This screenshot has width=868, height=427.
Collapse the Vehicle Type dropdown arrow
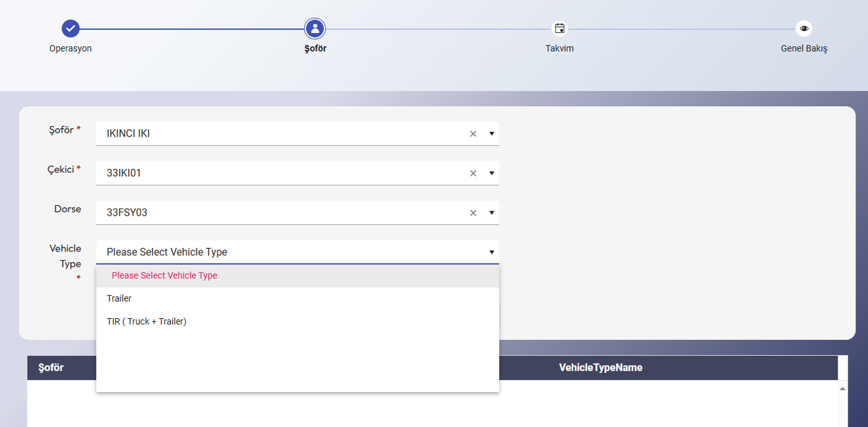pyautogui.click(x=491, y=252)
